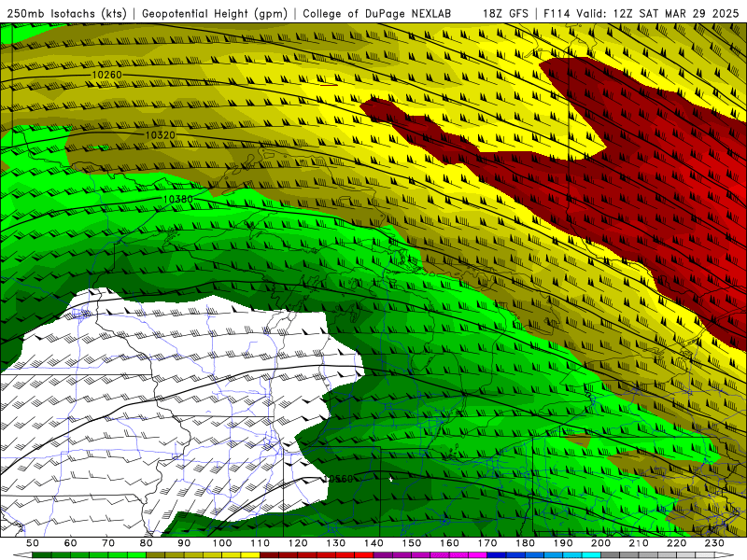Click the 90 legend tick label
Image resolution: width=747 pixels, height=560 pixels.
point(184,543)
